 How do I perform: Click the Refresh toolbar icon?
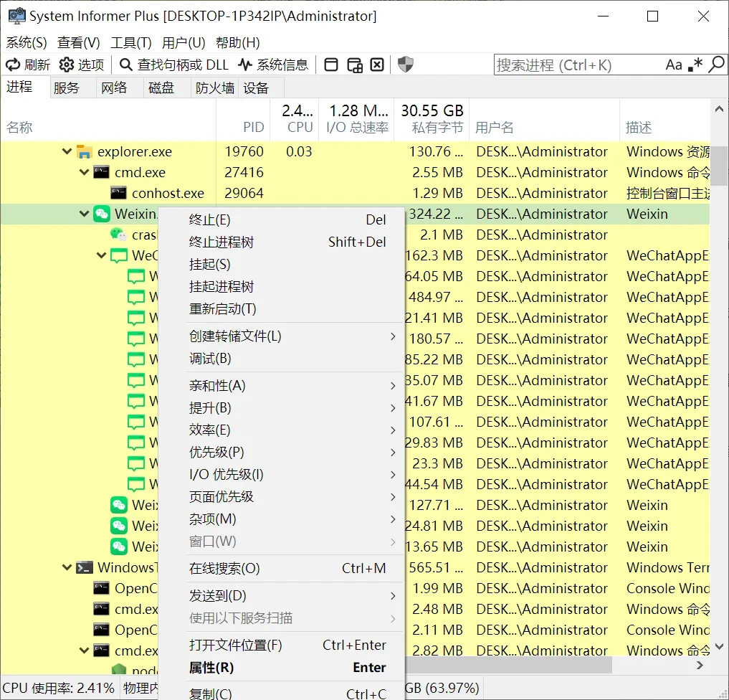pos(13,65)
